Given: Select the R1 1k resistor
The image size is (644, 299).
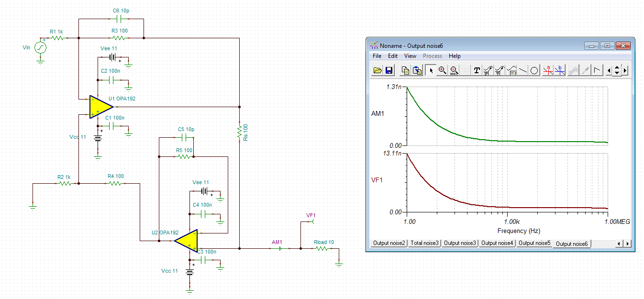Looking at the screenshot, I should [57, 37].
